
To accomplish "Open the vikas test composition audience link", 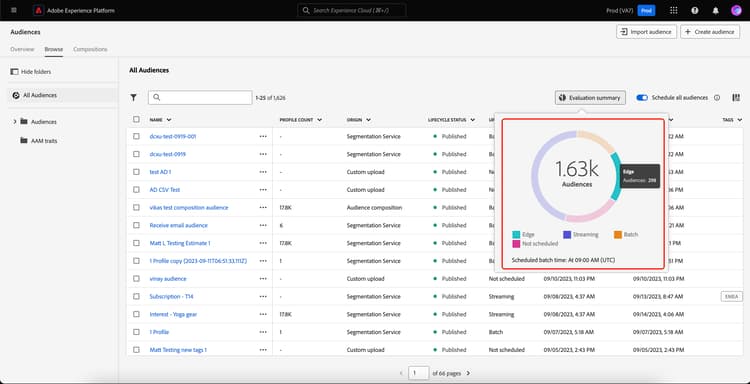I will [189, 208].
